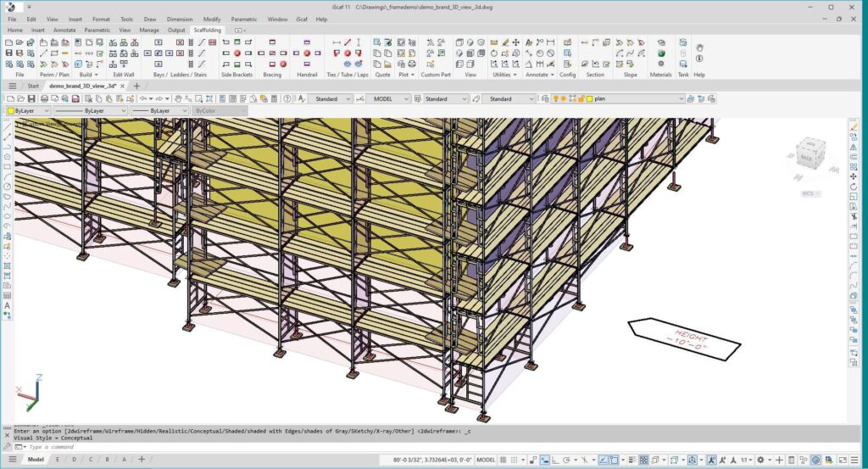The height and width of the screenshot is (469, 868).
Task: Click the customization menu icon in status bar
Action: 856,460
